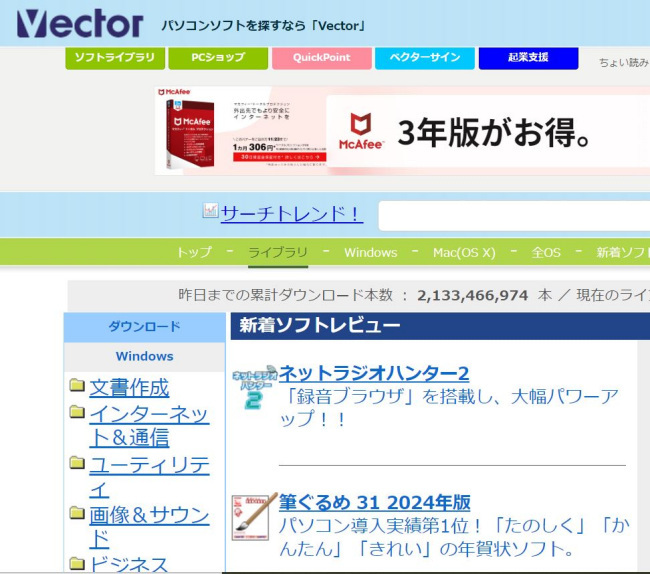Viewport: 650px width, 574px height.
Task: Click the folder icon beside ユーティリティ
Action: point(77,463)
